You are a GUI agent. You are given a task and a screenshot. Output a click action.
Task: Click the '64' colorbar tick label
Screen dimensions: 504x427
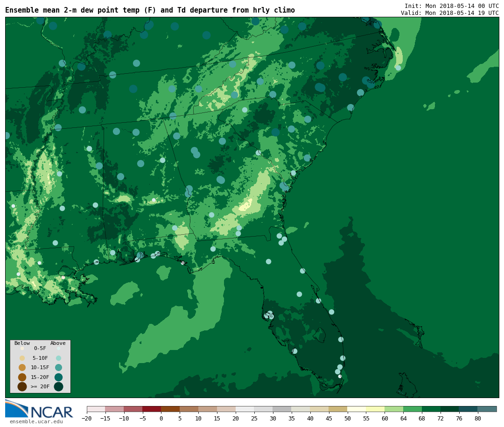click(x=403, y=418)
